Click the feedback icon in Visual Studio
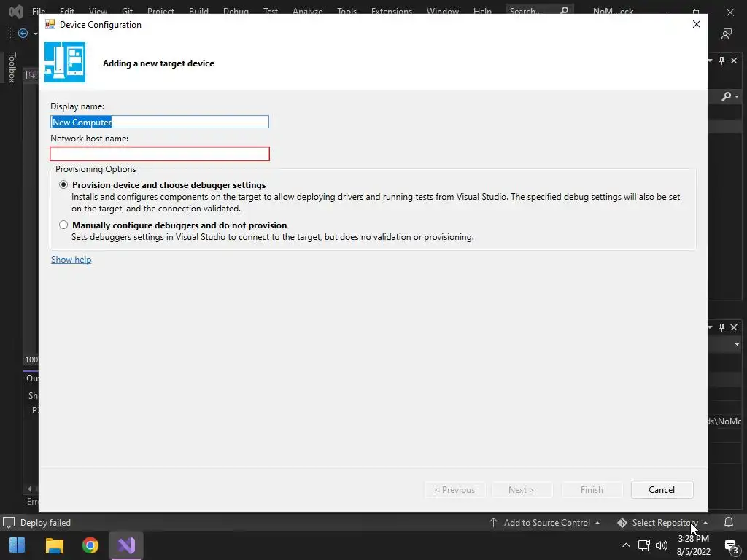Viewport: 747px width, 560px height. coord(727,34)
